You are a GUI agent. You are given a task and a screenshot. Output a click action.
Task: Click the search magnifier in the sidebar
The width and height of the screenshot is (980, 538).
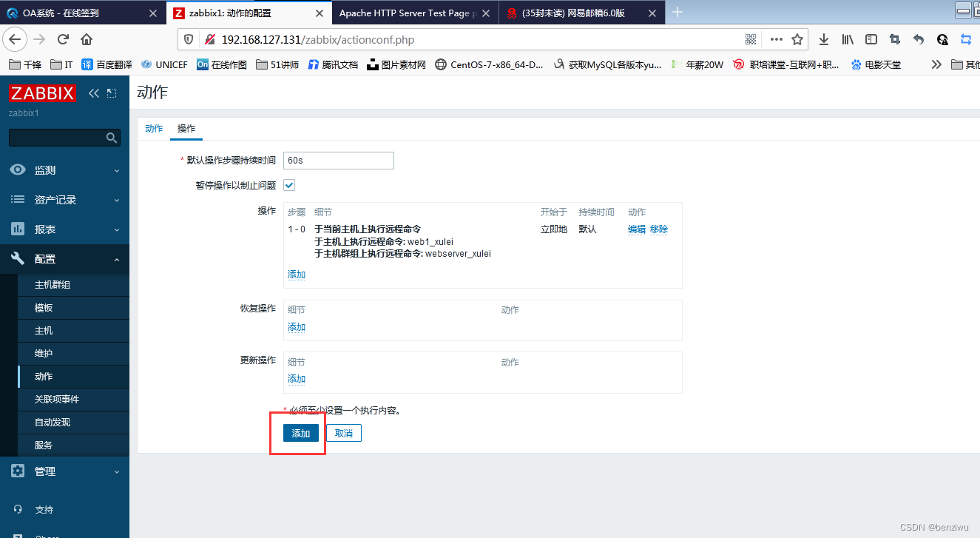[x=112, y=138]
